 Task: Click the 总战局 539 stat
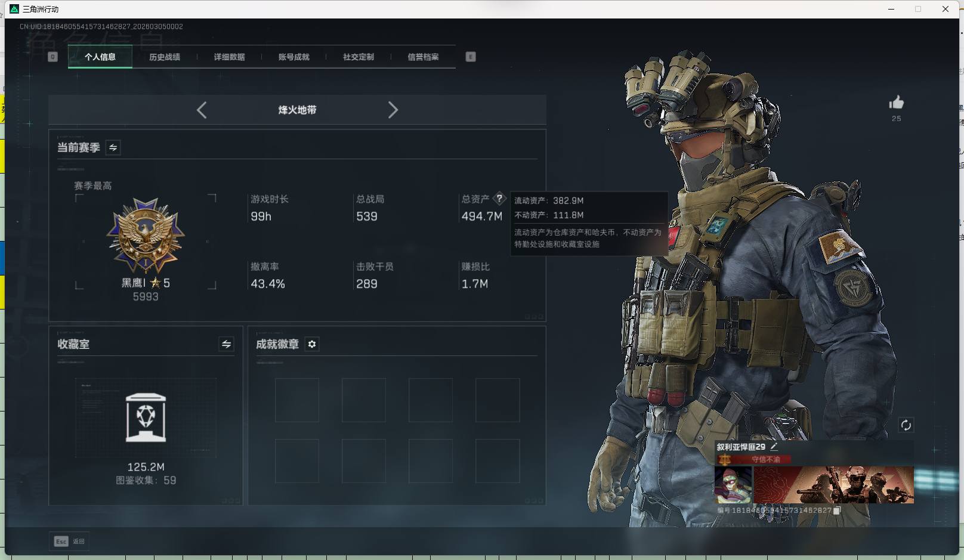(370, 208)
